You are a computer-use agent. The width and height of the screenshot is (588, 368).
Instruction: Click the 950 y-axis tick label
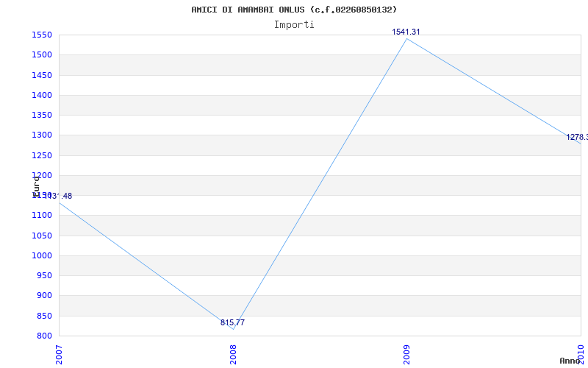tap(44, 275)
